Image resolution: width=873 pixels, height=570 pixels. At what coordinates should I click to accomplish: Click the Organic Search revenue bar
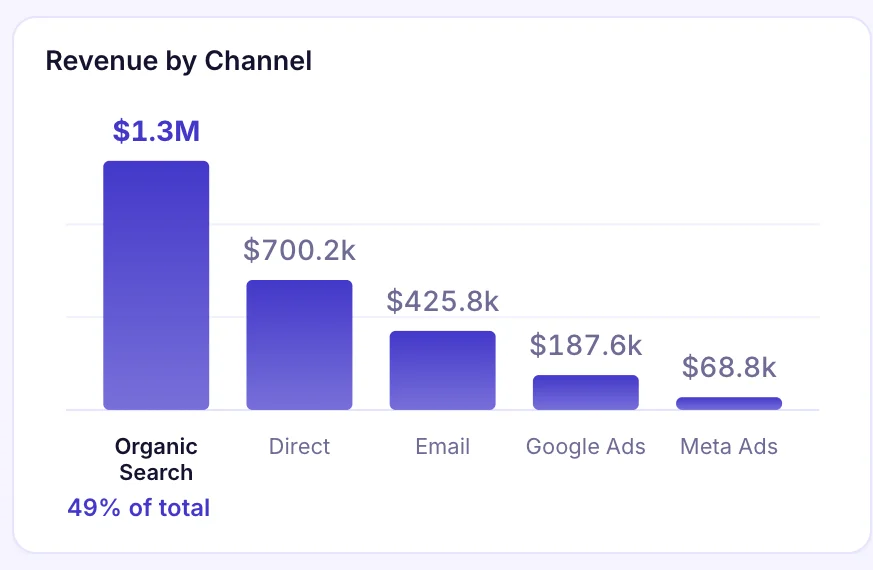[156, 286]
